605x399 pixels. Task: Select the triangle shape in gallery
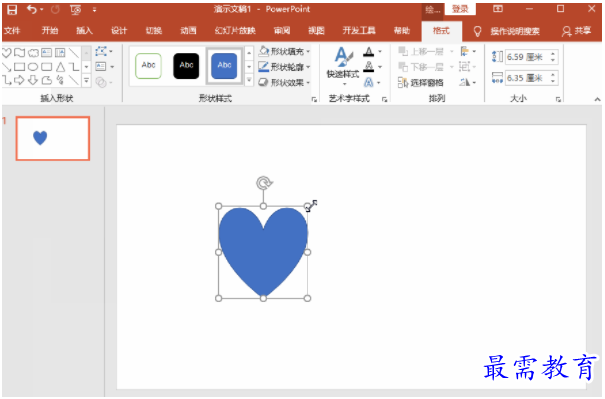pyautogui.click(x=60, y=67)
